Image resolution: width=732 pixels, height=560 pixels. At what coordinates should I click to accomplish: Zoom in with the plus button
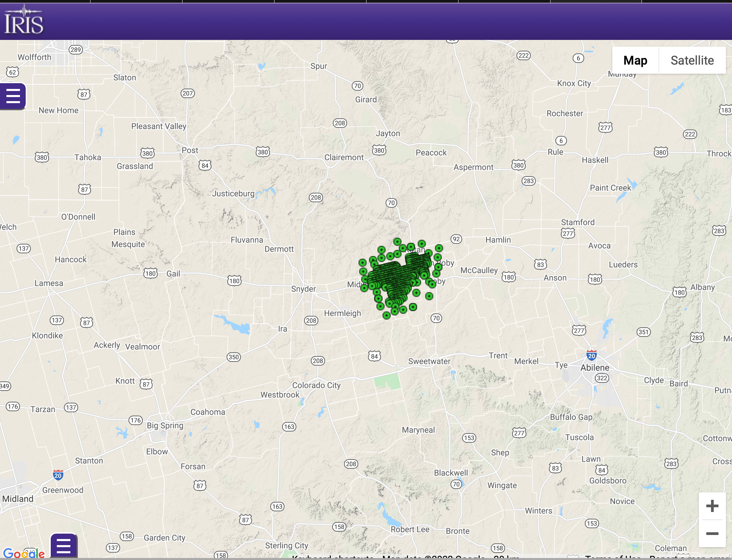tap(712, 506)
